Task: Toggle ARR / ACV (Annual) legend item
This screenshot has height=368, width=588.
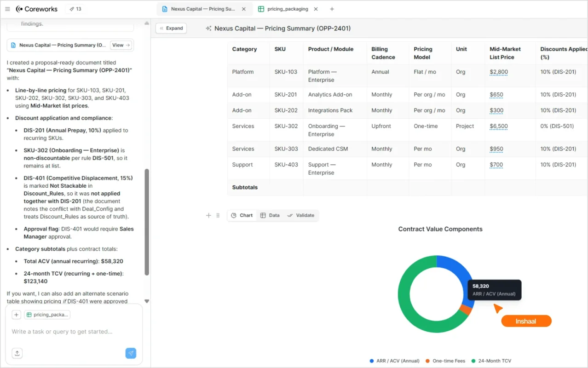Action: tap(394, 361)
